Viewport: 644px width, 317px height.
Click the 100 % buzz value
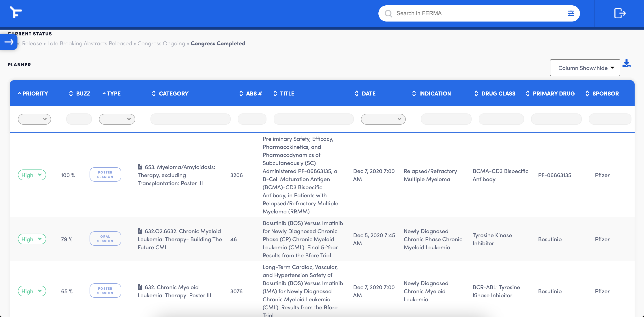68,175
